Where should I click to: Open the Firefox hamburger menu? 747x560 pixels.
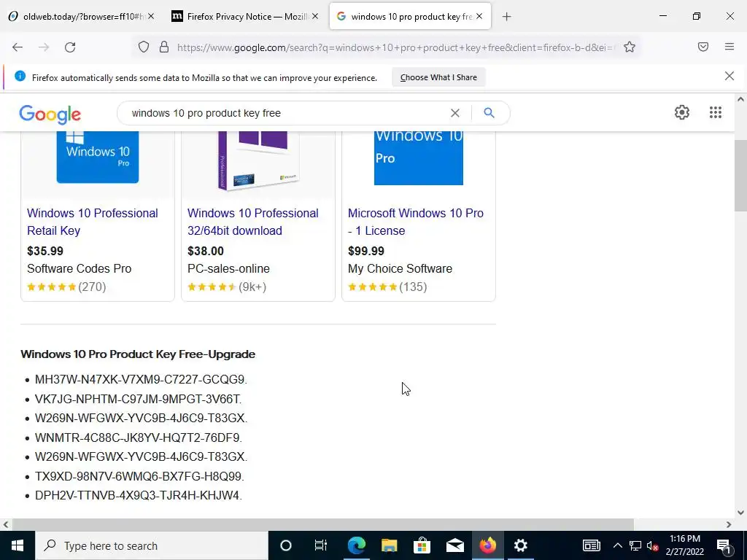[729, 47]
